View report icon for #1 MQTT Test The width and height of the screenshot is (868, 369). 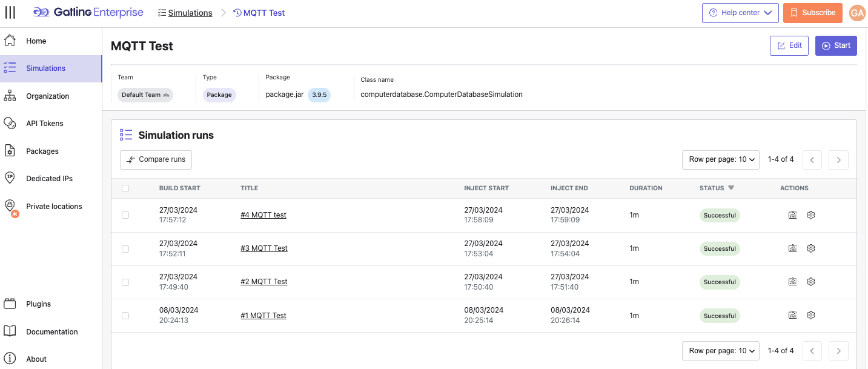(x=792, y=315)
